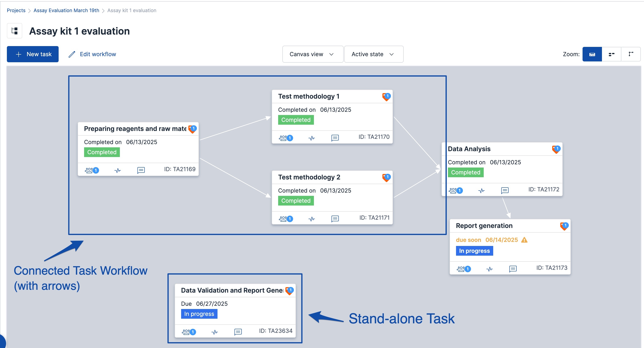Select the large card zoom level
644x348 pixels.
tap(592, 54)
